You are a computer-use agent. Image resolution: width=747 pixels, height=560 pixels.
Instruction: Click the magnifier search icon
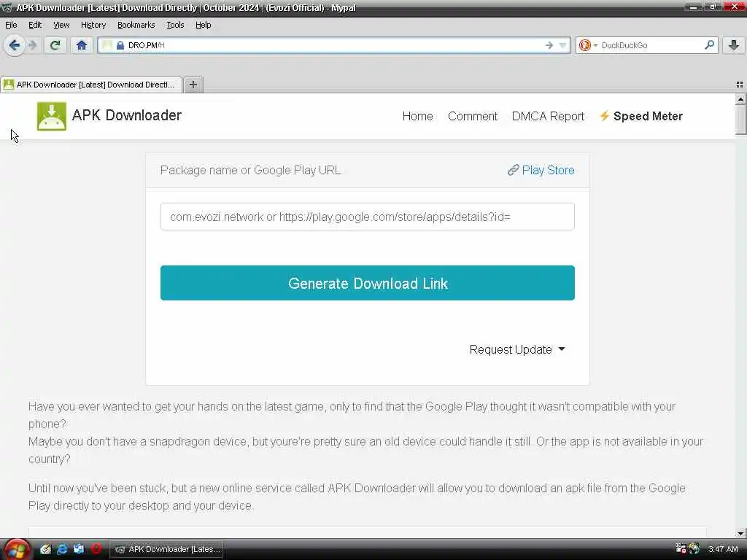click(x=709, y=44)
